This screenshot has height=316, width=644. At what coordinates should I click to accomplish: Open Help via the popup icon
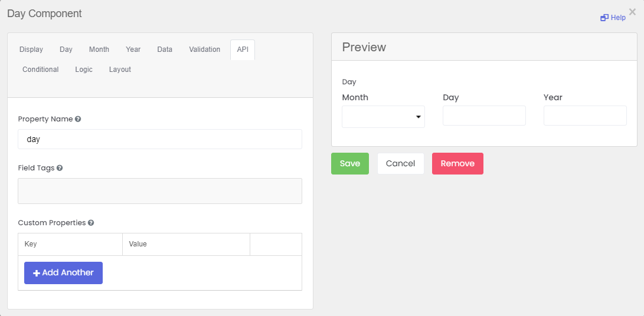coord(604,18)
